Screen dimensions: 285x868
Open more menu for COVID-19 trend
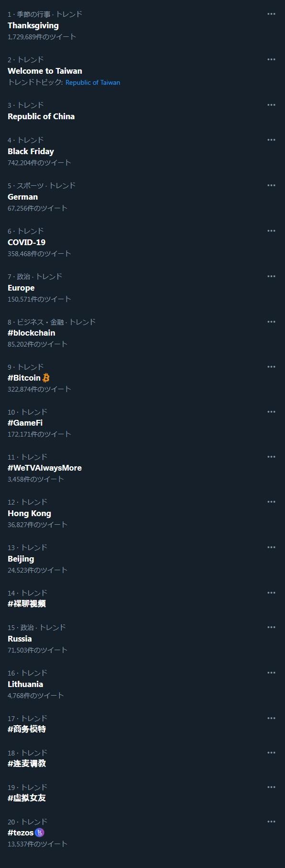[271, 231]
